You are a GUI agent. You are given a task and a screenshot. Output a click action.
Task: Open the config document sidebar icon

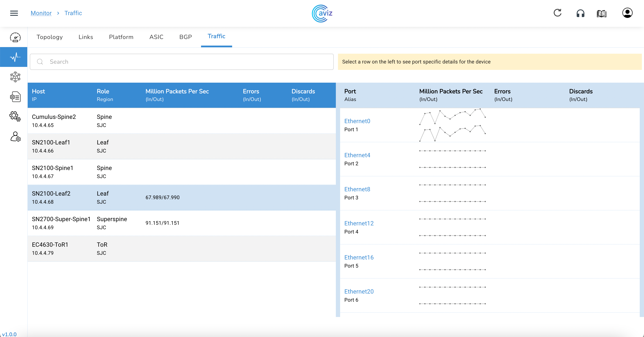tap(15, 96)
